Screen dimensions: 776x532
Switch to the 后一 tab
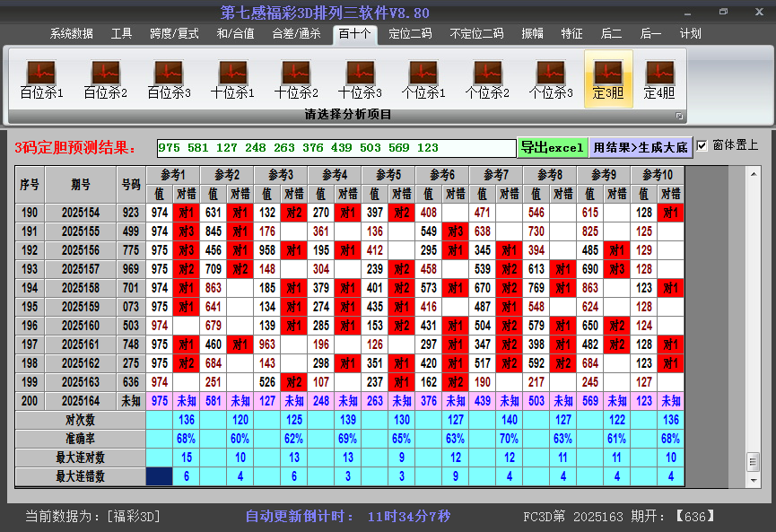pyautogui.click(x=650, y=34)
